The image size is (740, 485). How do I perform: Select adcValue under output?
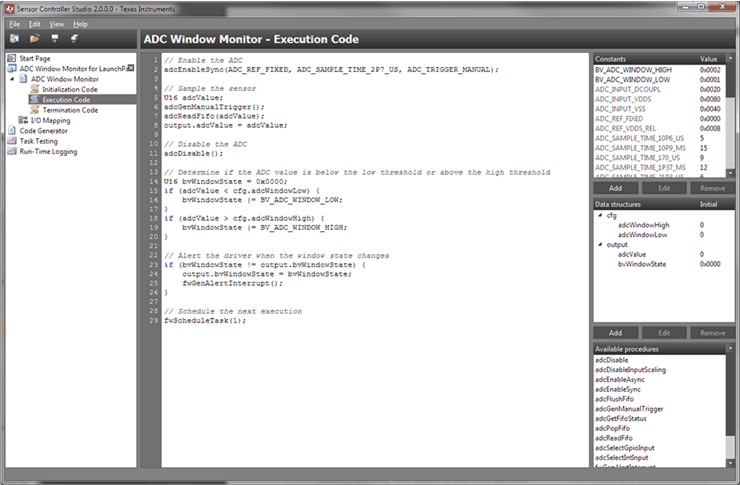632,254
